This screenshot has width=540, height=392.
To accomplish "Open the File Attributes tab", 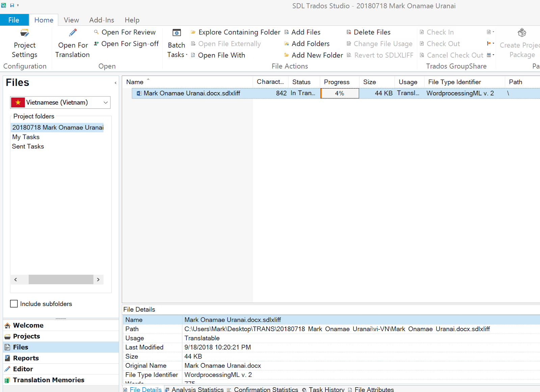I will (371, 389).
